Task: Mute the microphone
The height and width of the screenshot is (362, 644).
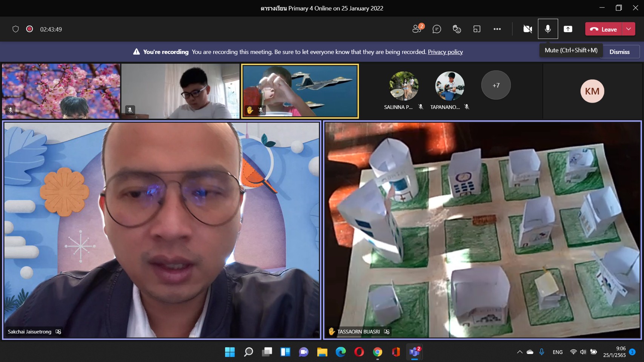Action: [x=548, y=29]
